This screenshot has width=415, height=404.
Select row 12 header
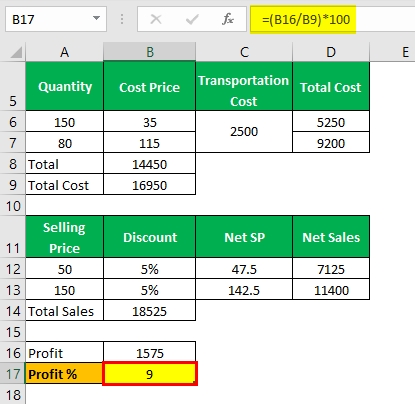pyautogui.click(x=13, y=269)
